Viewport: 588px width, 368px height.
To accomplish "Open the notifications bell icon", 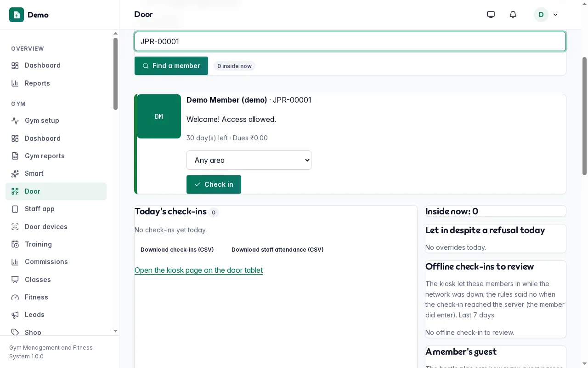I will click(x=513, y=15).
